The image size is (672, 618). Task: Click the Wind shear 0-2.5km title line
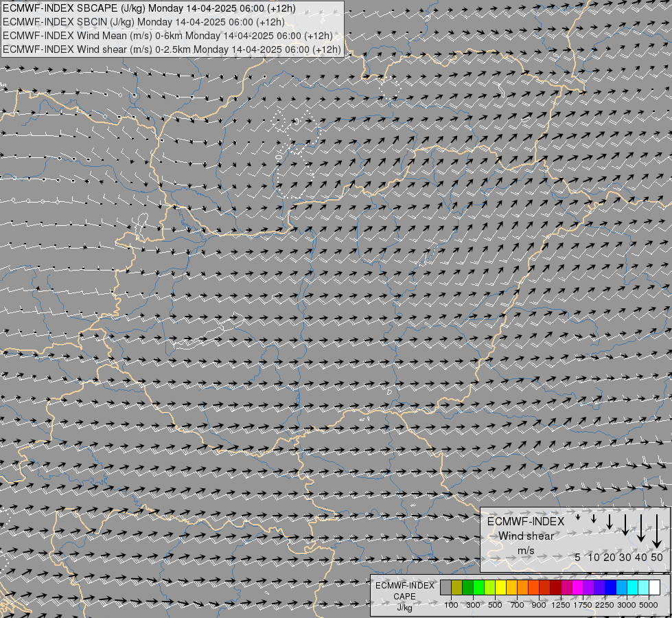click(172, 49)
